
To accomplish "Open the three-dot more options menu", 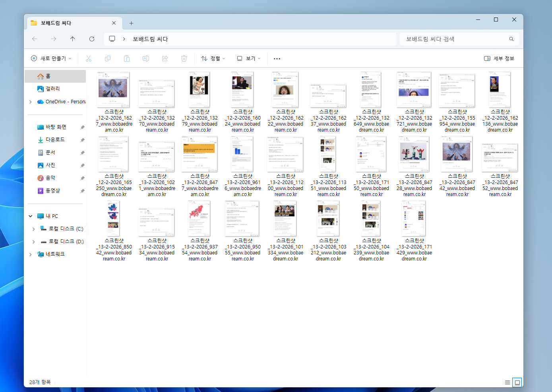I will click(277, 58).
